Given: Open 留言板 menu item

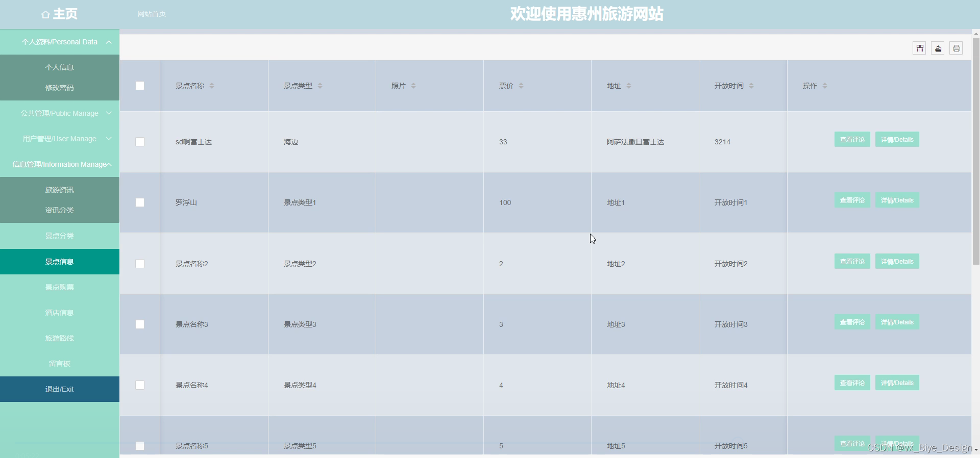Looking at the screenshot, I should pyautogui.click(x=60, y=364).
